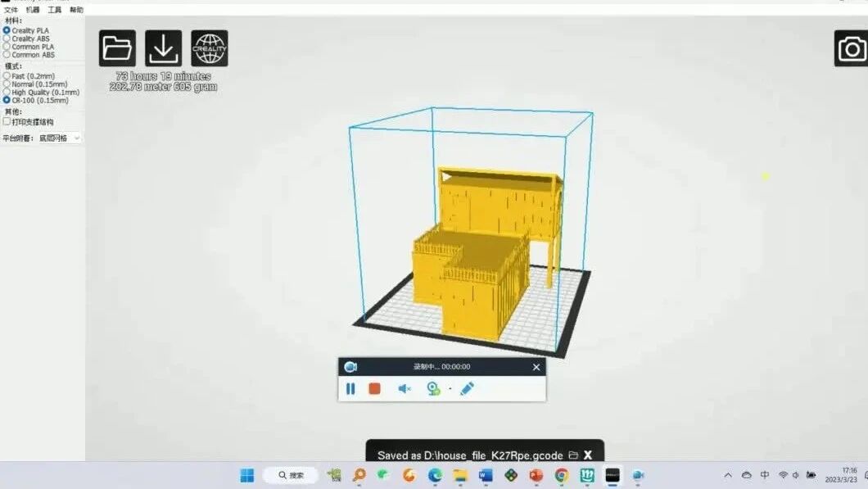This screenshot has height=489, width=868.
Task: Open the 文件 menu
Action: click(11, 10)
